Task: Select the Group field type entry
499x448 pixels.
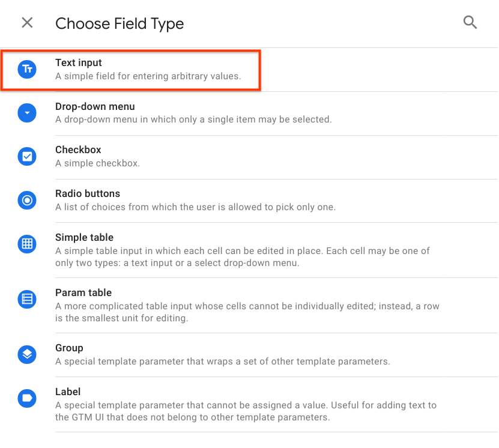Action: (x=180, y=354)
